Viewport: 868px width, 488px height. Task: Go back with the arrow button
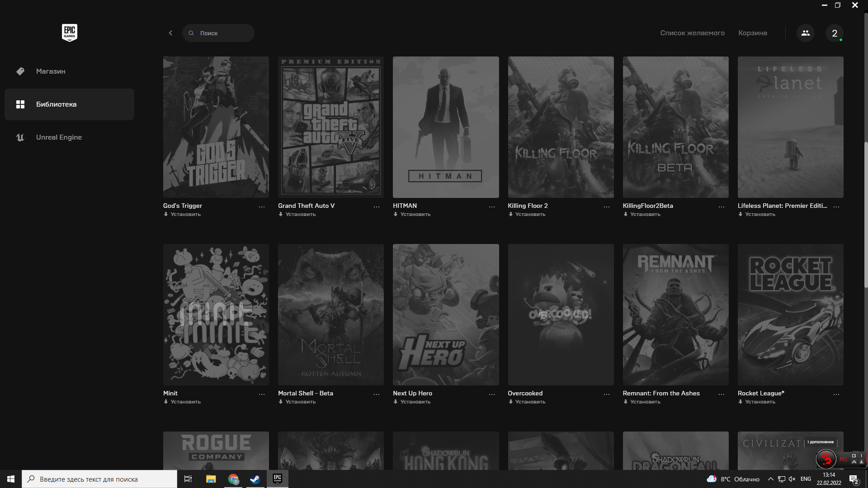tap(170, 33)
